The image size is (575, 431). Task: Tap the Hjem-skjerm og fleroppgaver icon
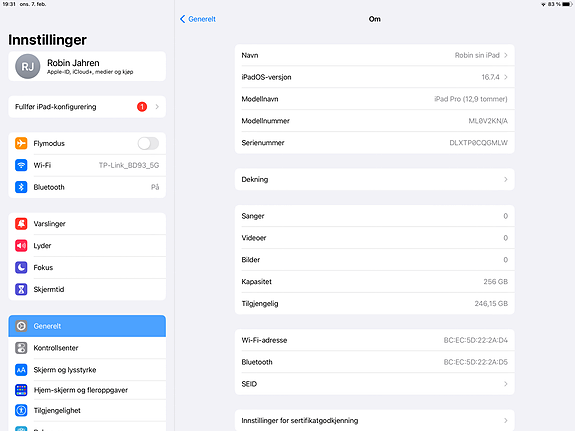[x=21, y=390]
